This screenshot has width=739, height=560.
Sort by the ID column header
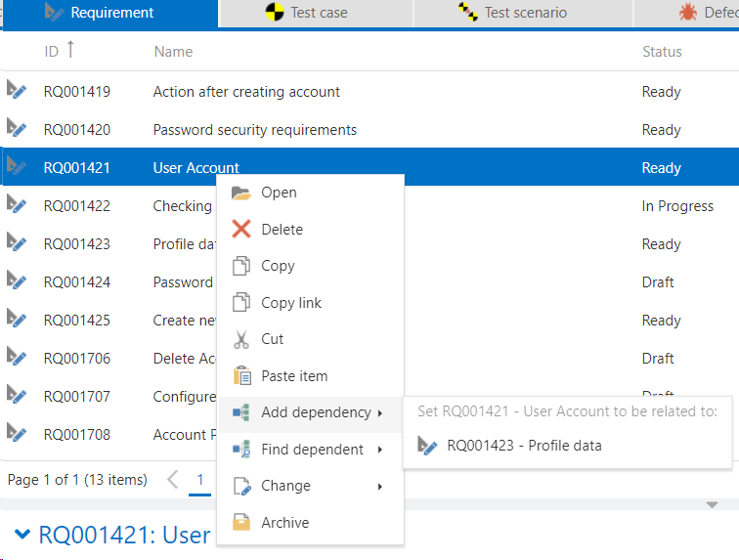point(52,51)
